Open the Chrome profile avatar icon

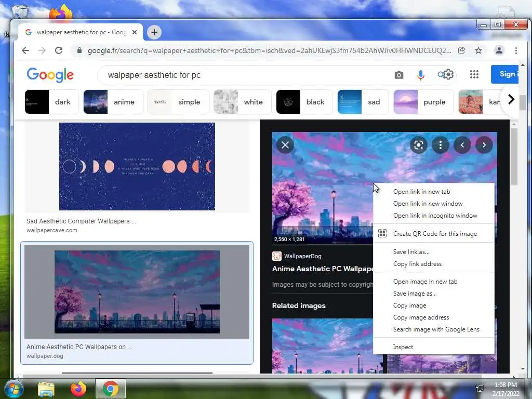[499, 50]
